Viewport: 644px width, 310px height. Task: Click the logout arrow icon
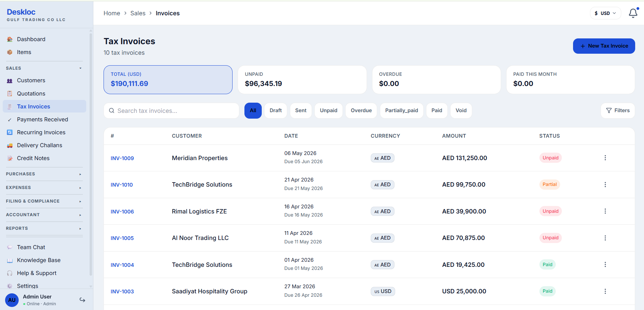[x=82, y=300]
